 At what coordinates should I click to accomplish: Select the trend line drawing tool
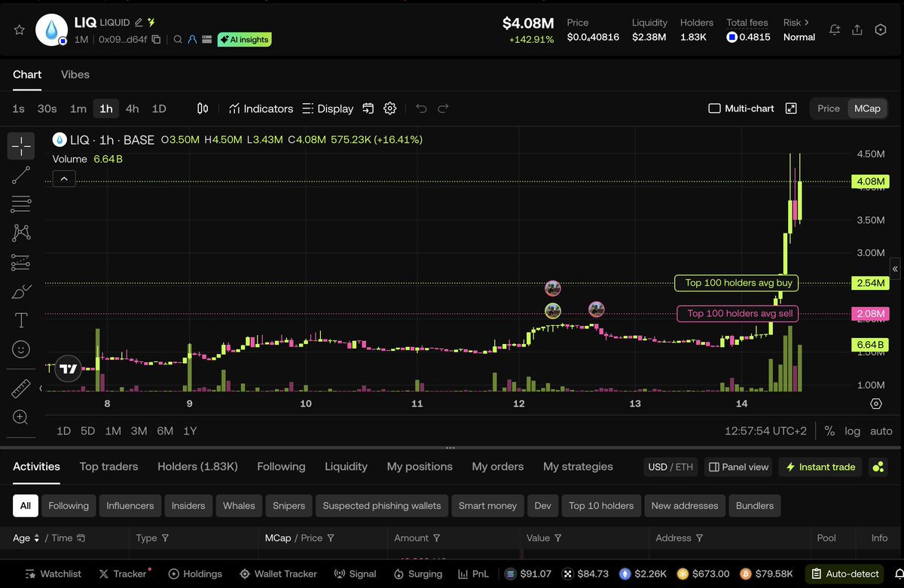pyautogui.click(x=21, y=175)
